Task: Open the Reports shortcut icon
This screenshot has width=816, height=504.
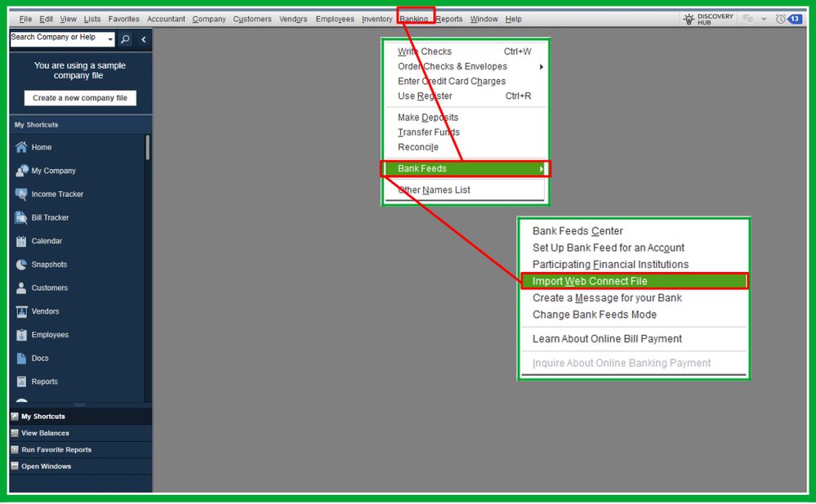Action: coord(21,381)
